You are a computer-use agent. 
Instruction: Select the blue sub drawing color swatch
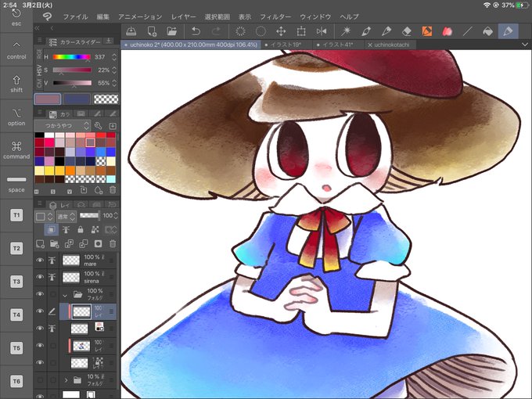pyautogui.click(x=77, y=99)
